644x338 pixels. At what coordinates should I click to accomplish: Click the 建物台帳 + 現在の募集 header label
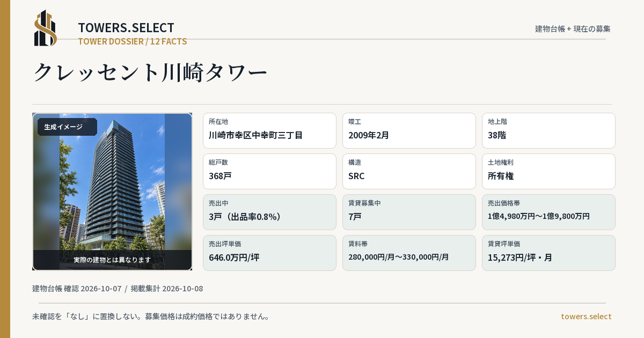[x=573, y=29]
